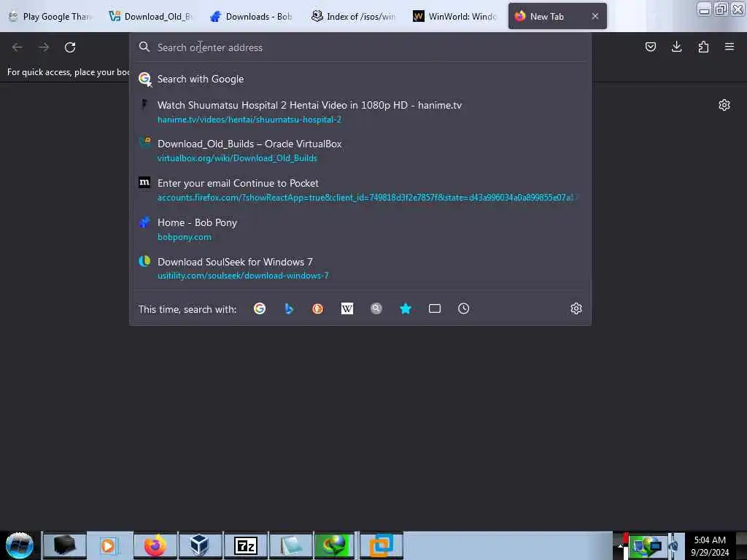
Task: Search history using the clock icon
Action: click(x=463, y=308)
